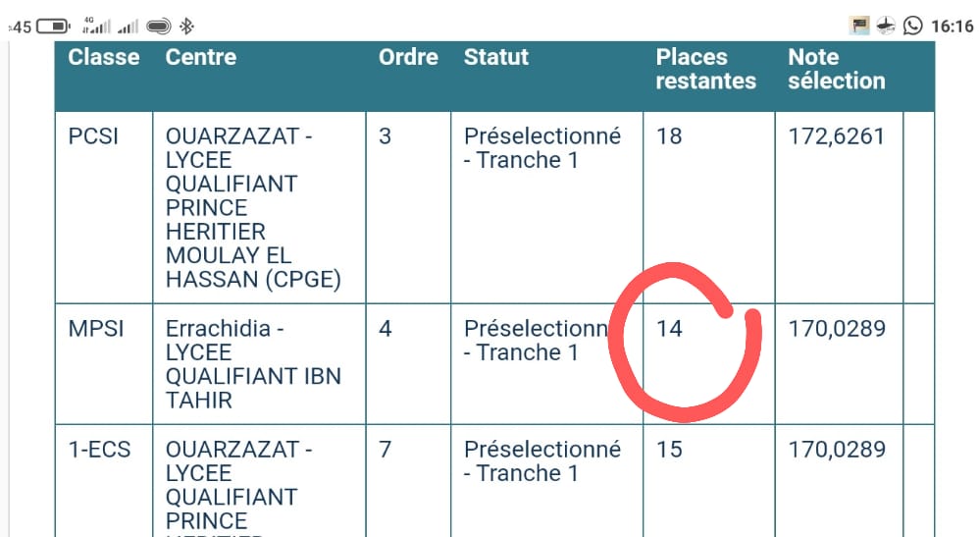
Task: Open the WhatsApp notification icon
Action: coord(913,26)
